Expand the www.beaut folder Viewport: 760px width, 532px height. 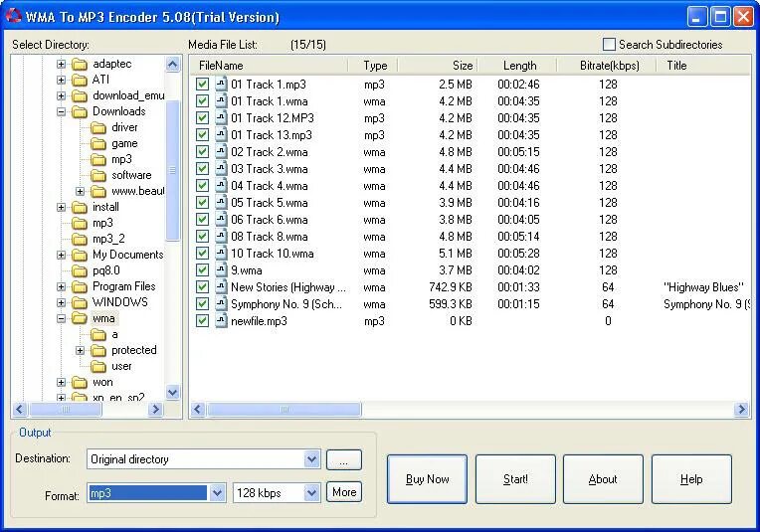point(80,191)
